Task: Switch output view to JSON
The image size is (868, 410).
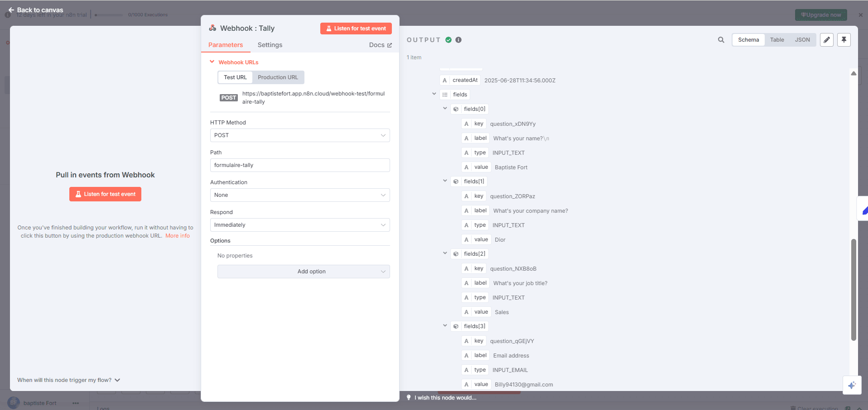Action: pos(802,40)
